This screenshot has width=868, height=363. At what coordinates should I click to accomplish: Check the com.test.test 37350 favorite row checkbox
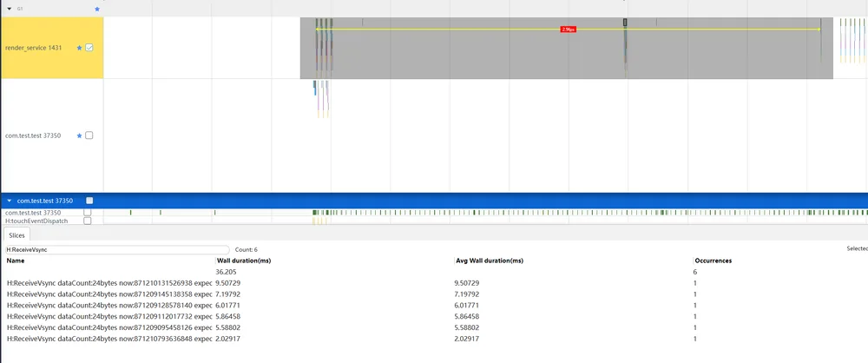[89, 135]
